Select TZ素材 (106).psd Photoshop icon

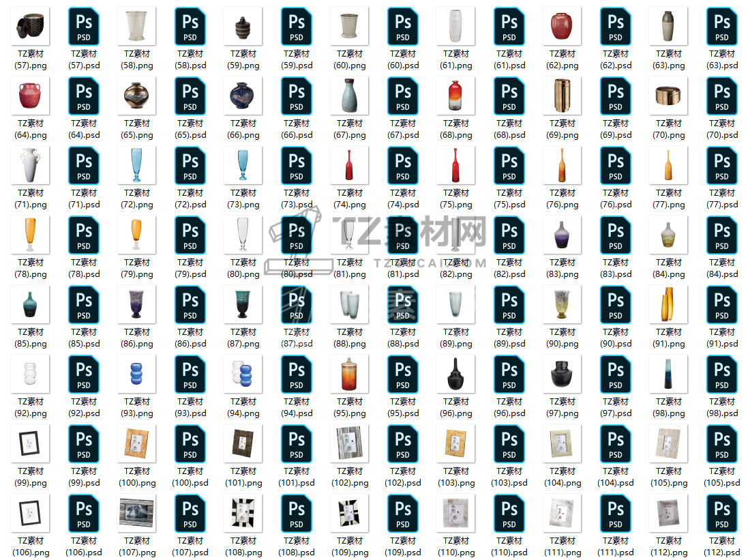click(84, 513)
